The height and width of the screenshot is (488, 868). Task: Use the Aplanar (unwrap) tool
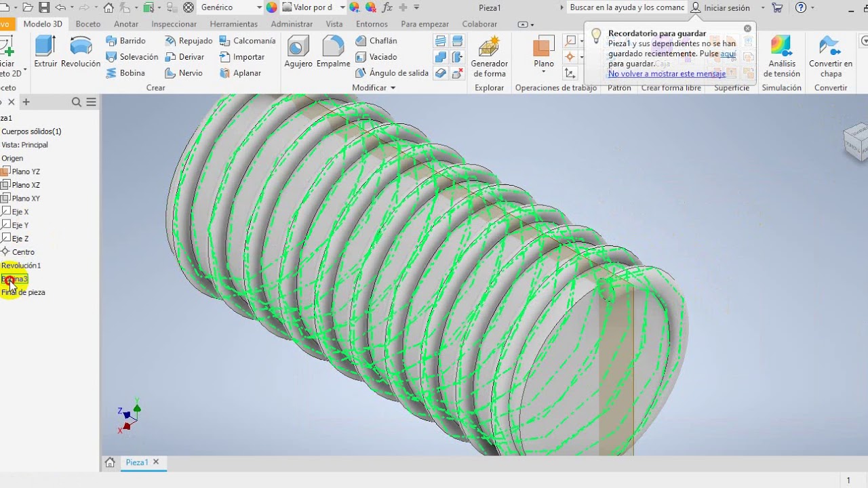pyautogui.click(x=240, y=73)
